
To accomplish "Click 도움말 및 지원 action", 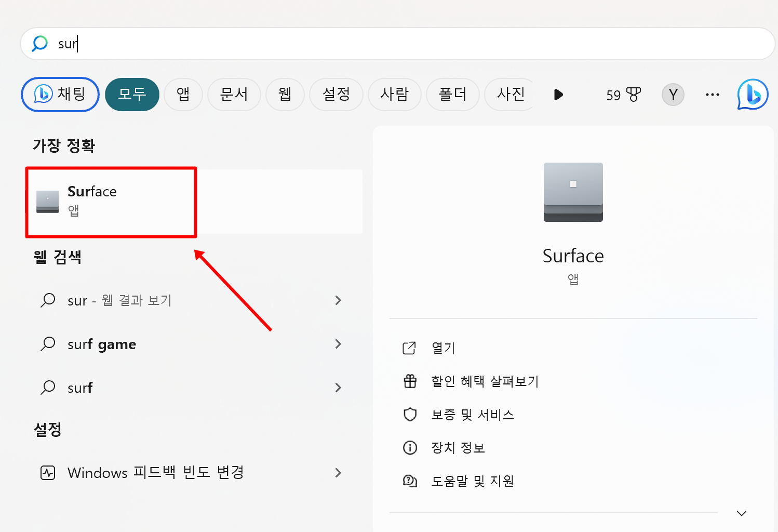I will click(473, 481).
